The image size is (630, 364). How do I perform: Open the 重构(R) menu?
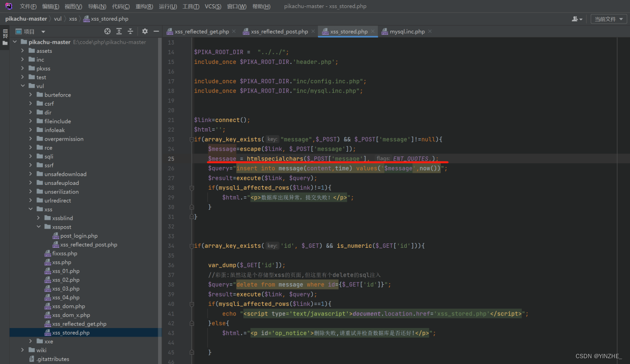pos(144,6)
